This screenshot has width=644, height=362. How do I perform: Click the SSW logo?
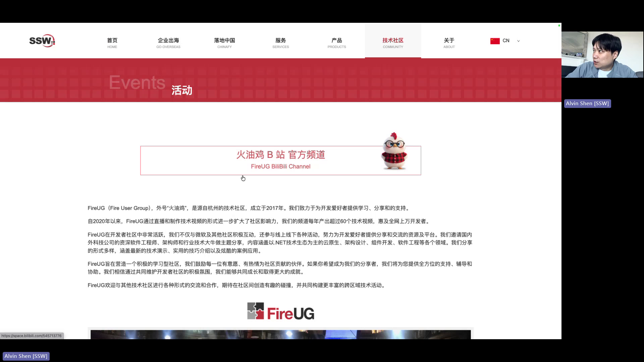[41, 40]
